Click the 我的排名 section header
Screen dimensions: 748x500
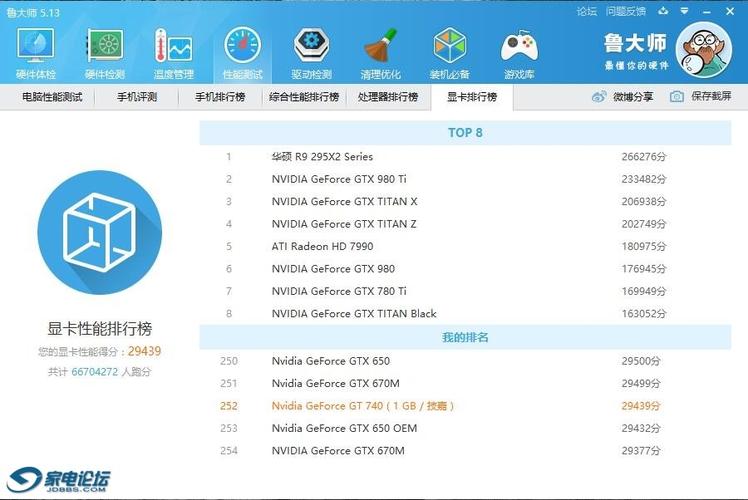point(465,337)
